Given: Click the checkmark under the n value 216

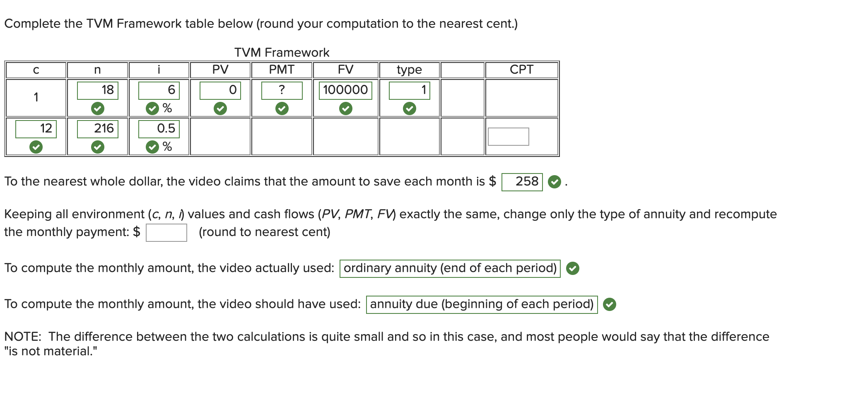Looking at the screenshot, I should (x=97, y=146).
